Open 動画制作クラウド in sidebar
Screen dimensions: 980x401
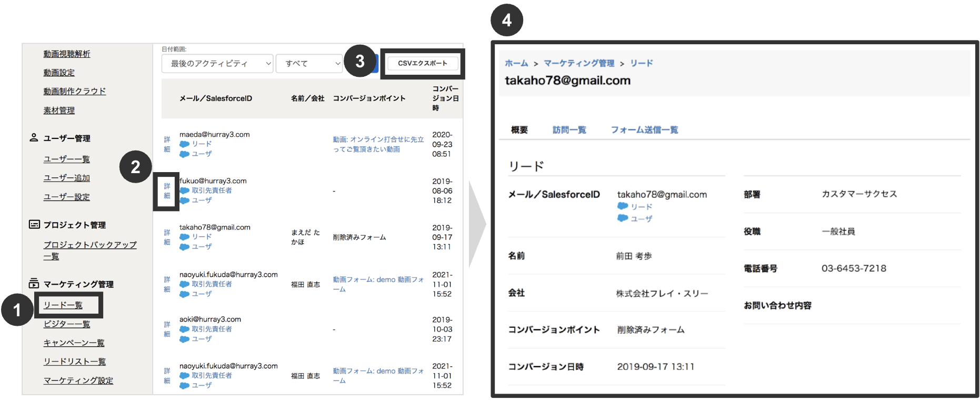pyautogui.click(x=75, y=91)
